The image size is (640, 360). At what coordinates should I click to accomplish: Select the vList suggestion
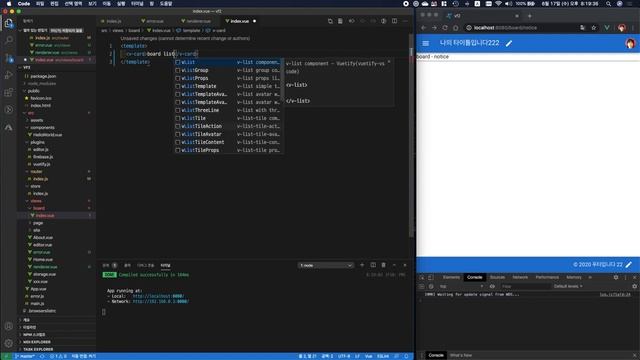point(227,62)
